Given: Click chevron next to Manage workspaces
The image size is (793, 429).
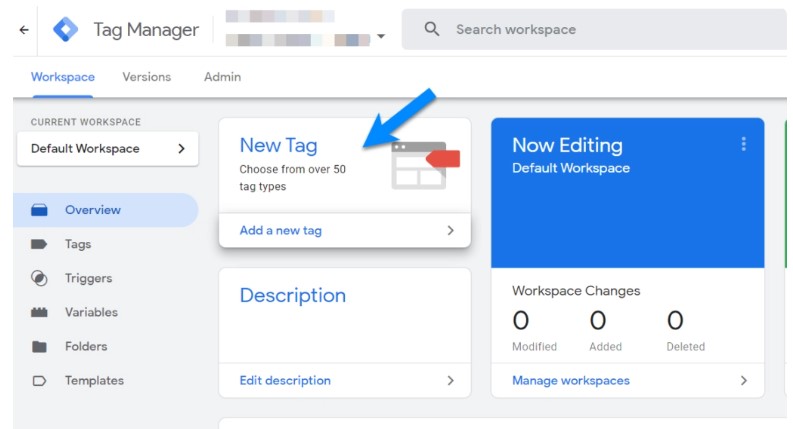Looking at the screenshot, I should (744, 380).
